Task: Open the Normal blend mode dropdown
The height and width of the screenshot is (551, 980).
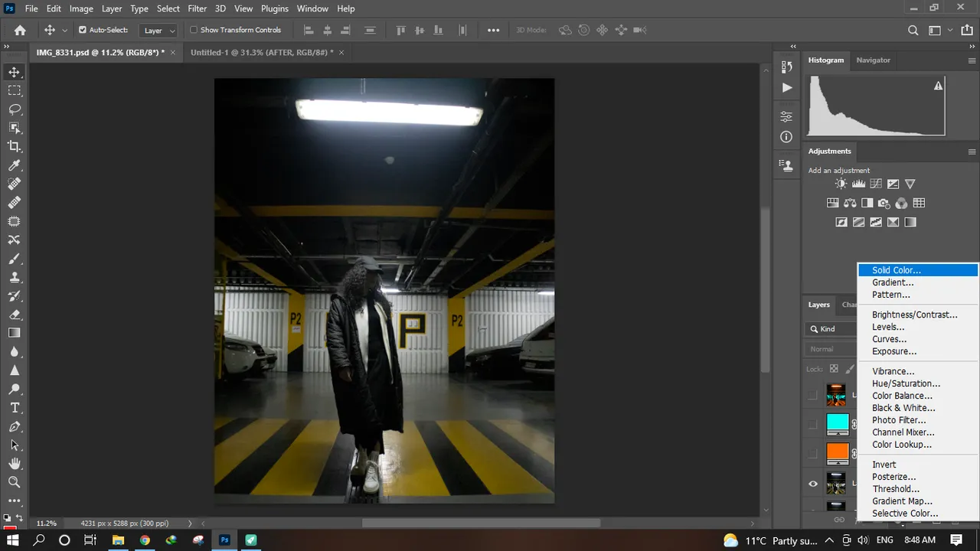Action: pyautogui.click(x=831, y=349)
